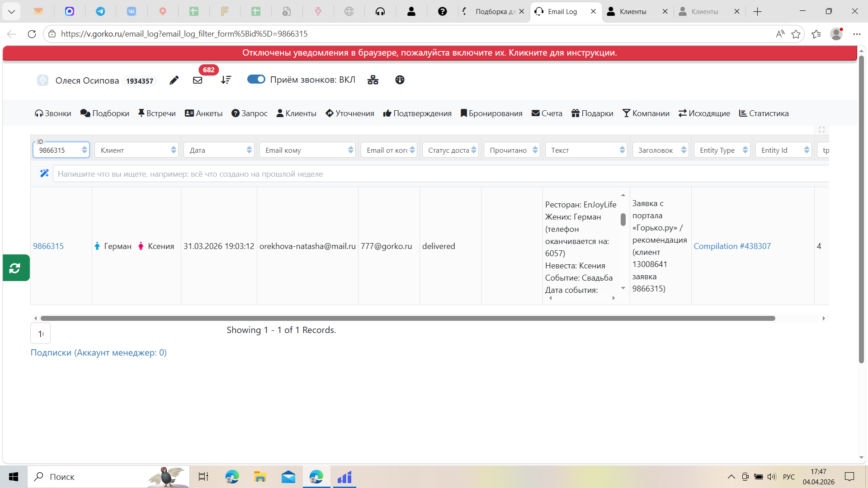Click the fullscreen expand icon above table
Viewport: 868px width, 488px height.
821,130
